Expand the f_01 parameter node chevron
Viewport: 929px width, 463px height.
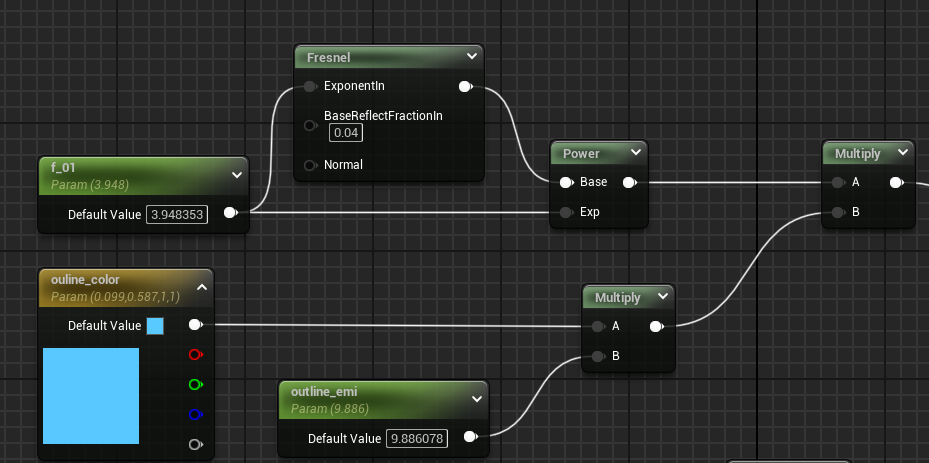(236, 175)
